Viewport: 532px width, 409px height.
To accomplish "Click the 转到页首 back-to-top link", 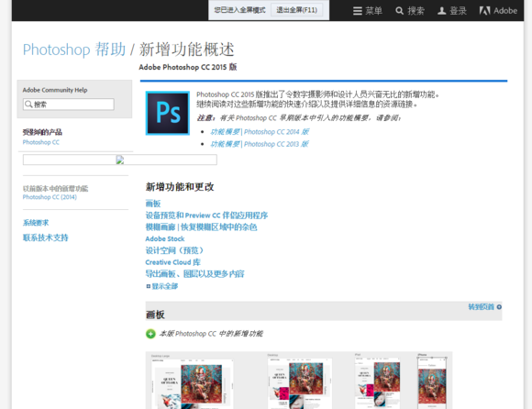I will pyautogui.click(x=485, y=307).
